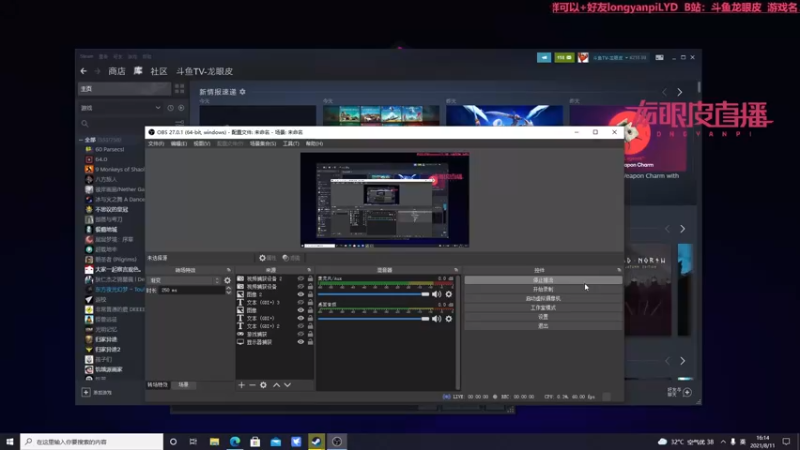
Task: Open the OBS 场景集合(S) menu
Action: pyautogui.click(x=263, y=144)
